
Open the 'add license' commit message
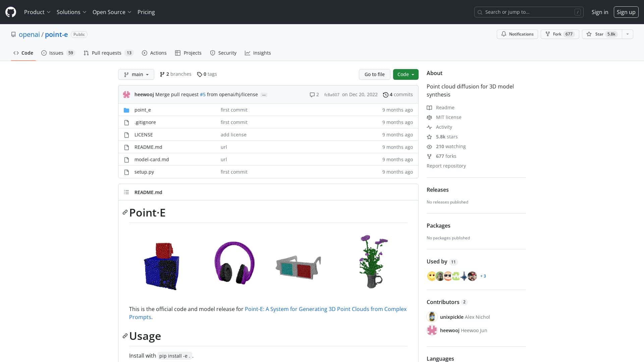pos(233,135)
